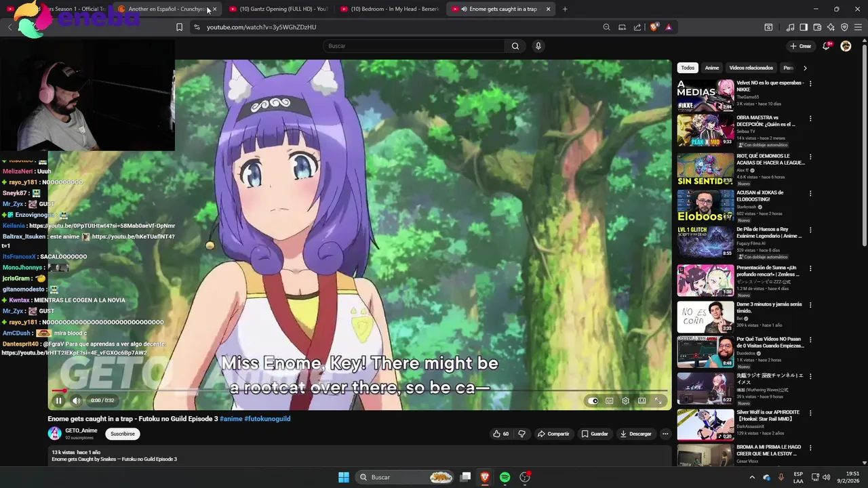Viewport: 868px width, 488px height.
Task: Select the Videos relacionados filter chip
Action: click(751, 68)
